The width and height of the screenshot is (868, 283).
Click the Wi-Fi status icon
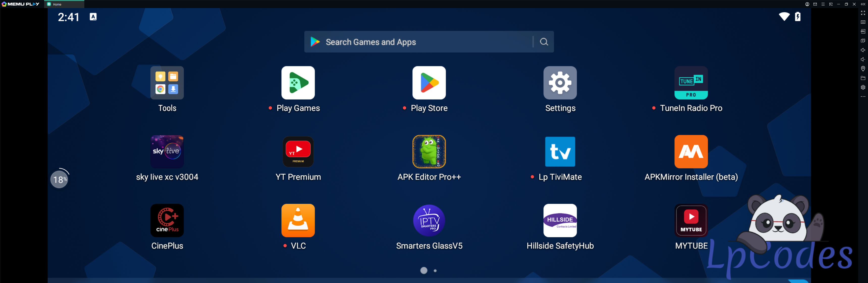[x=784, y=16]
